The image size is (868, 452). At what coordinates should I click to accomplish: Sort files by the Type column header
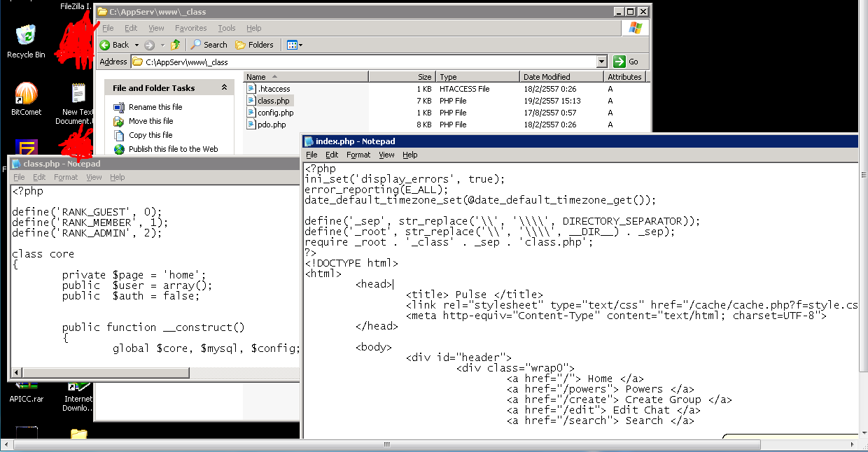coord(477,77)
